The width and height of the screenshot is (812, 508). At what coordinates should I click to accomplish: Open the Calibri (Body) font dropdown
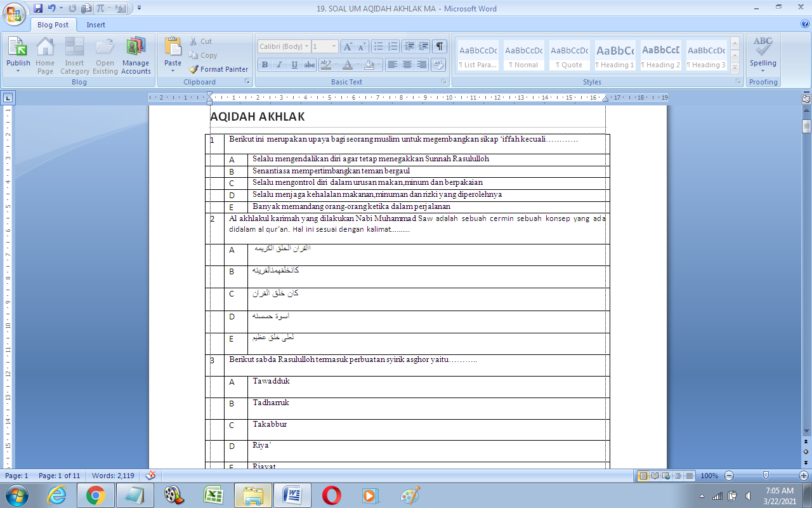(x=306, y=46)
